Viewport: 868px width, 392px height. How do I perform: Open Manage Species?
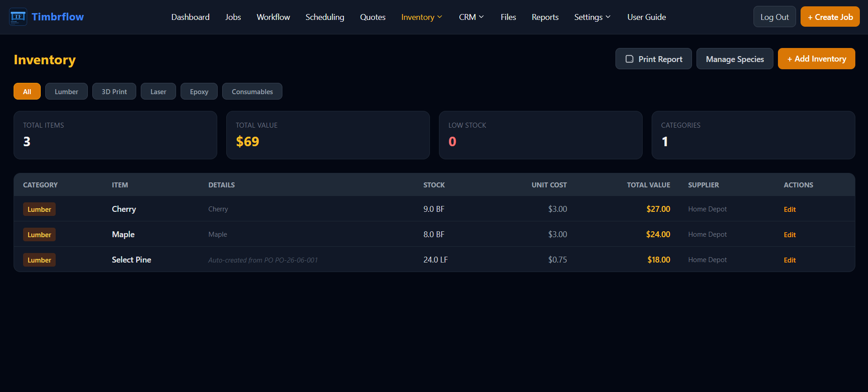pos(734,59)
